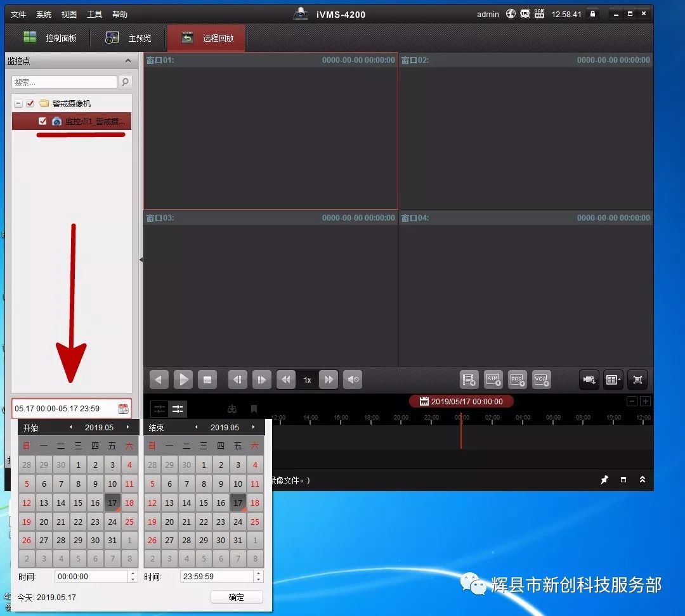Click the network globe status icon
The height and width of the screenshot is (616, 685).
click(x=511, y=14)
